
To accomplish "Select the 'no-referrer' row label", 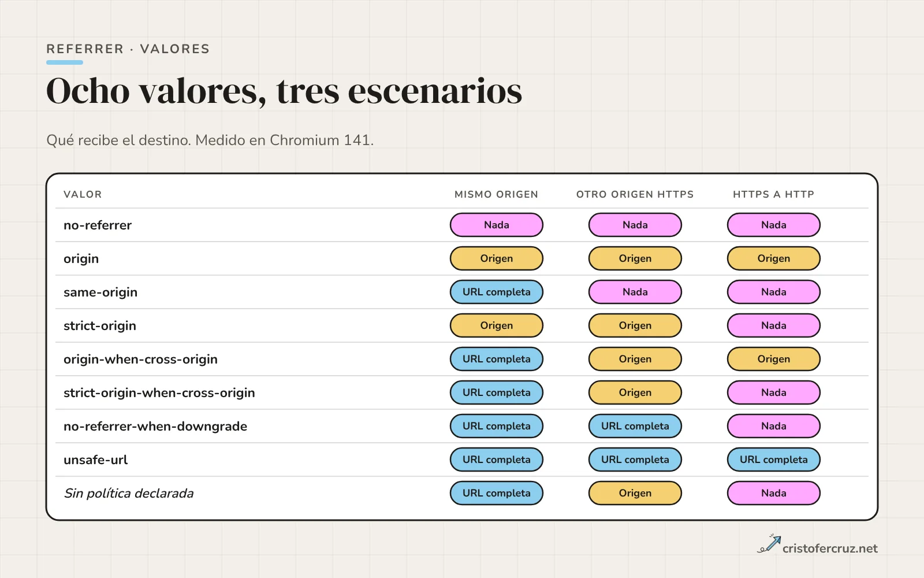I will tap(98, 225).
